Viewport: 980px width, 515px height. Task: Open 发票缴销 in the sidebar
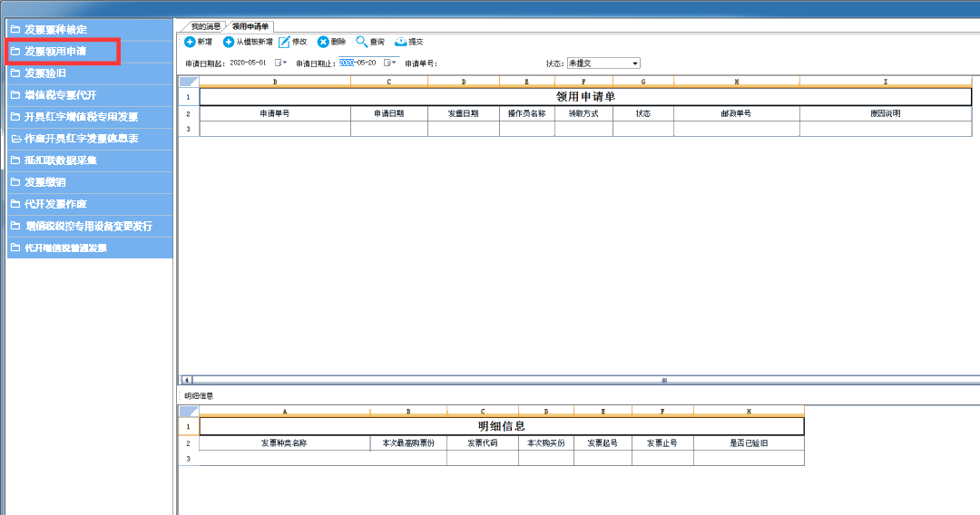[x=90, y=182]
